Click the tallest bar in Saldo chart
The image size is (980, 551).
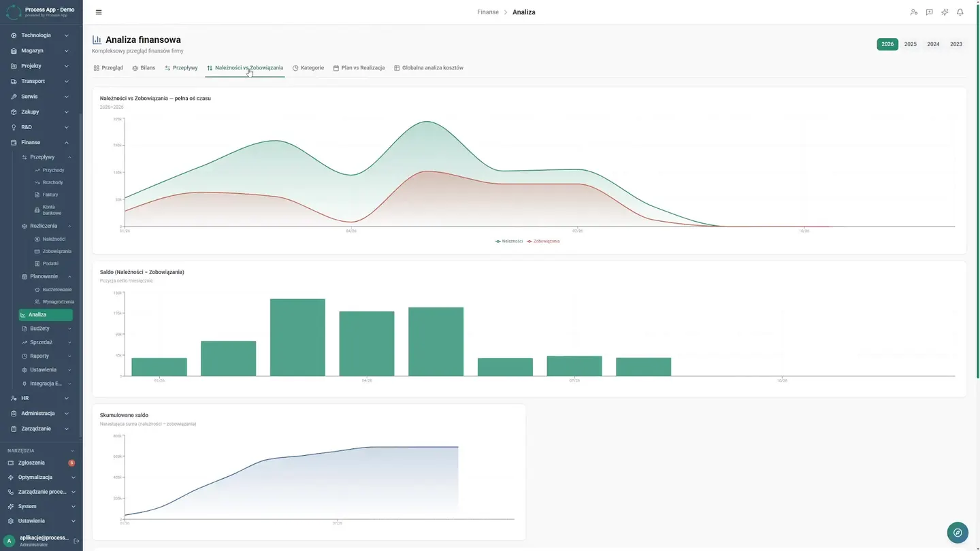(297, 337)
